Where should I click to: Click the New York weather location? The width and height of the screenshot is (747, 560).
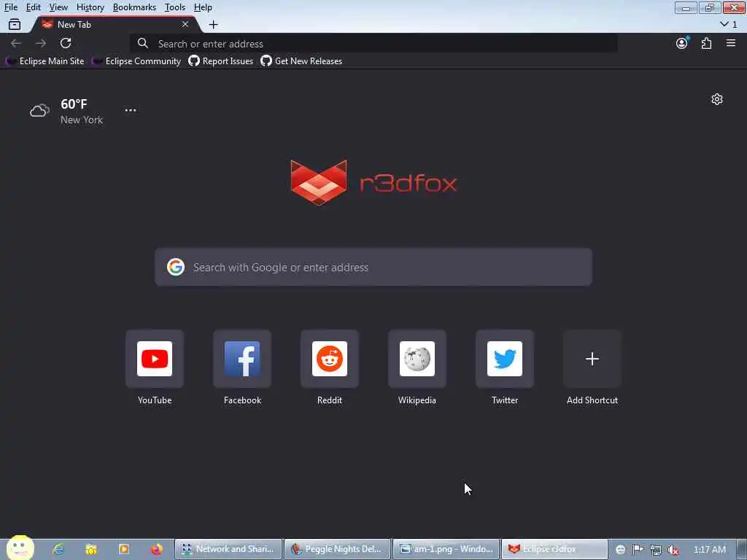pos(82,120)
